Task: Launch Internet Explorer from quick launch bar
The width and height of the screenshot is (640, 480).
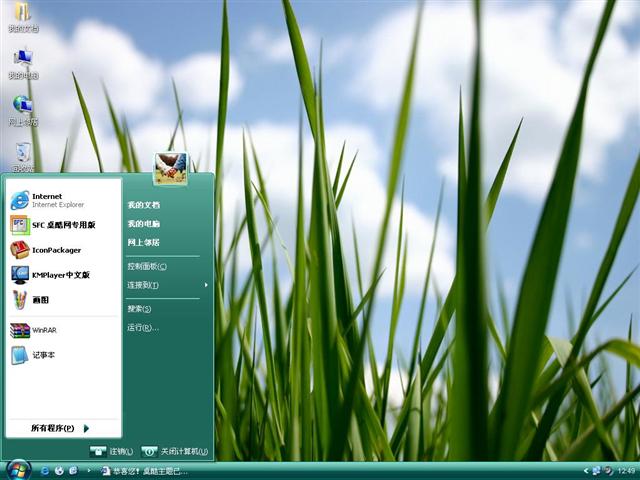Action: [x=44, y=471]
